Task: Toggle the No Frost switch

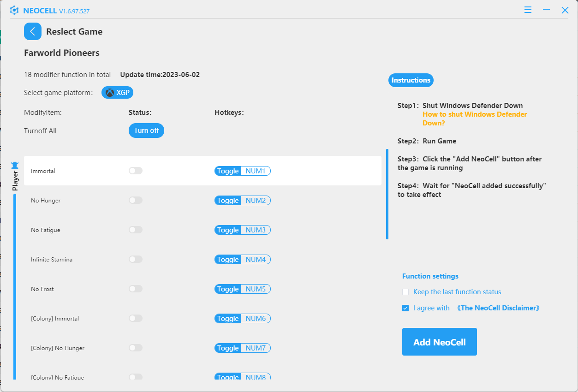Action: pyautogui.click(x=136, y=289)
